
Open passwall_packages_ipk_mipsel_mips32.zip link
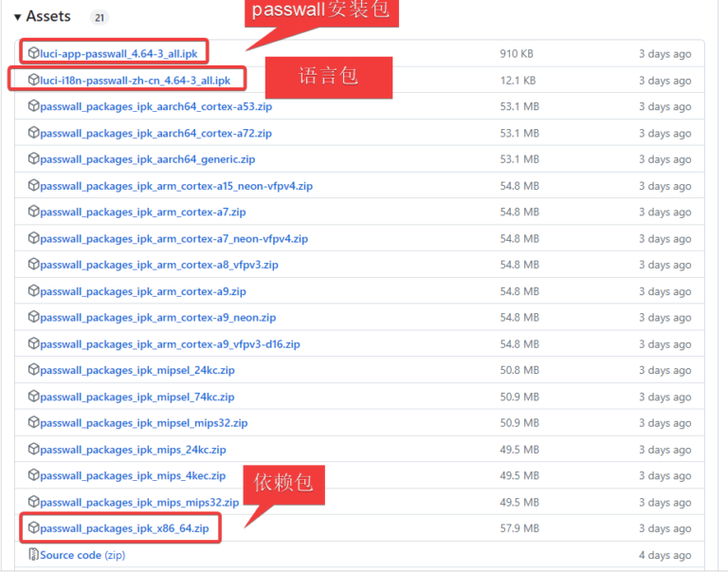point(144,423)
